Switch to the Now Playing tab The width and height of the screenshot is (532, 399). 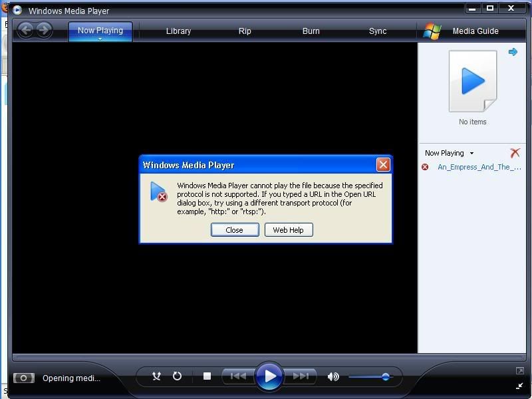(x=100, y=31)
